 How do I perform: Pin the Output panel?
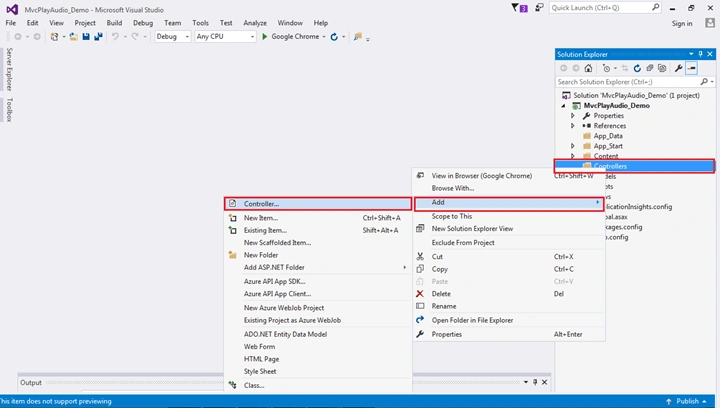pyautogui.click(x=535, y=382)
